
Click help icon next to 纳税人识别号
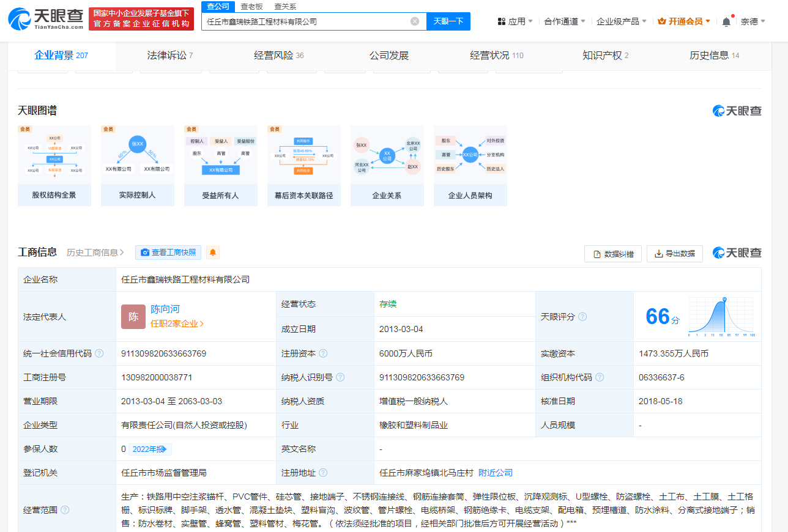[x=340, y=377]
